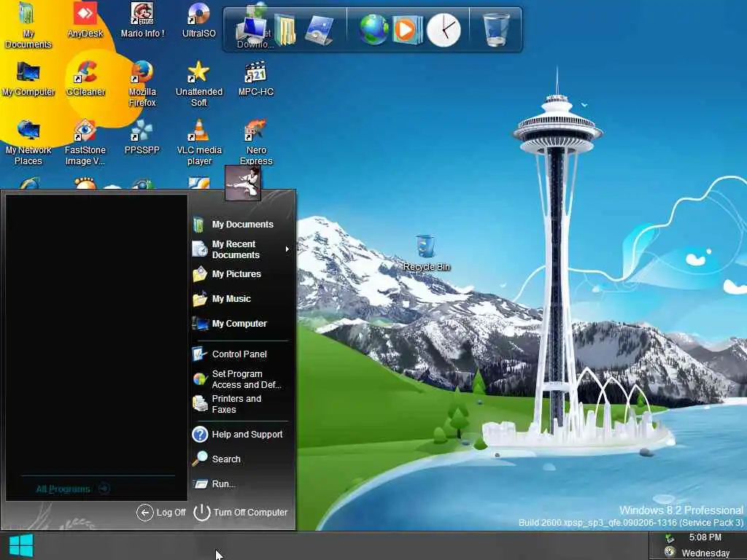This screenshot has width=747, height=560.
Task: Open My Pictures in the Start menu
Action: (227, 274)
